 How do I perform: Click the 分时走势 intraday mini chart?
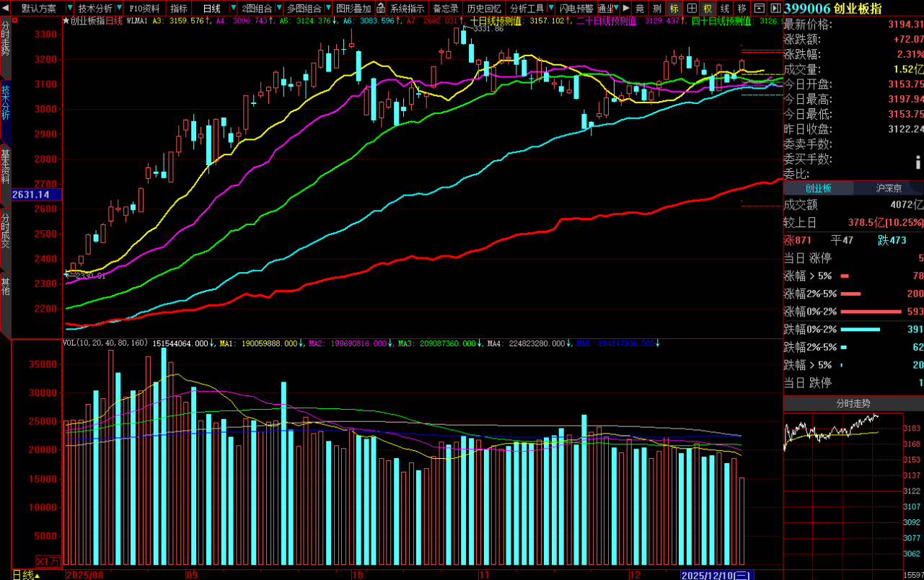[831, 433]
